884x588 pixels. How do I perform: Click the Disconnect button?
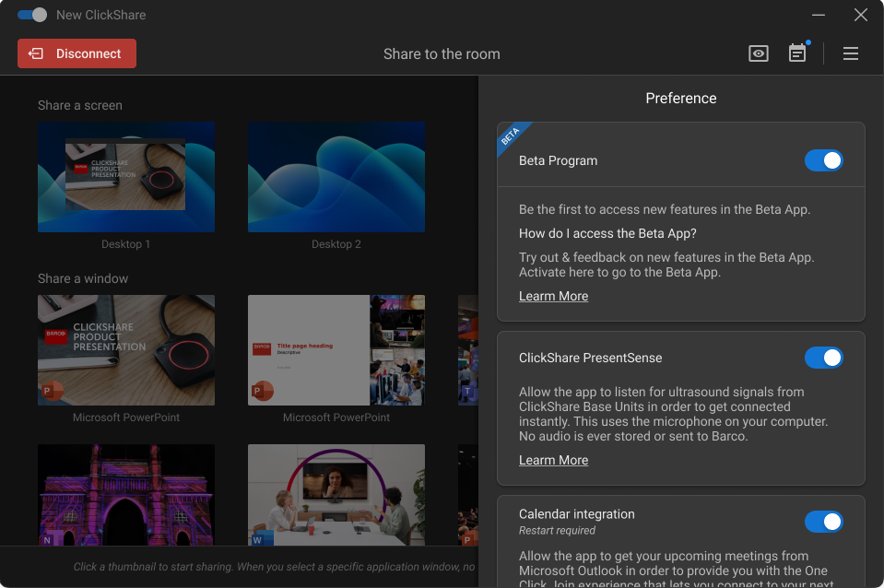[77, 53]
